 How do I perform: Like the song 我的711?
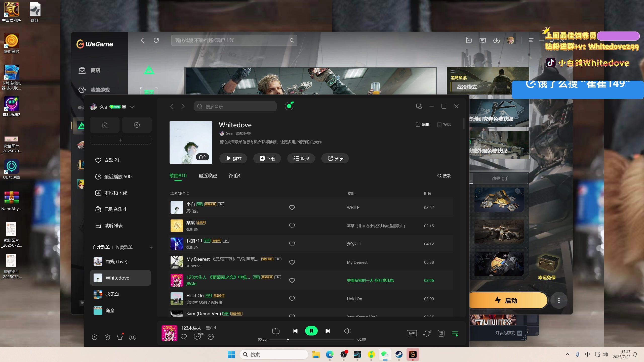292,244
